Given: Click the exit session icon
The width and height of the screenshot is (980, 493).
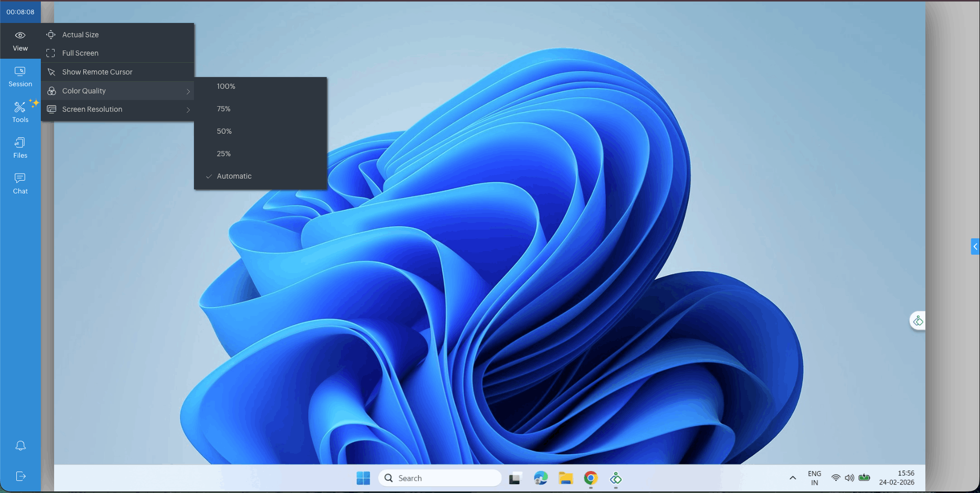Looking at the screenshot, I should pyautogui.click(x=20, y=476).
